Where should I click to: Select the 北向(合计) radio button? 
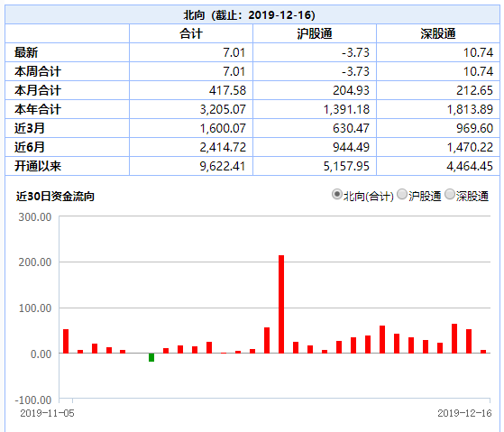click(x=336, y=195)
